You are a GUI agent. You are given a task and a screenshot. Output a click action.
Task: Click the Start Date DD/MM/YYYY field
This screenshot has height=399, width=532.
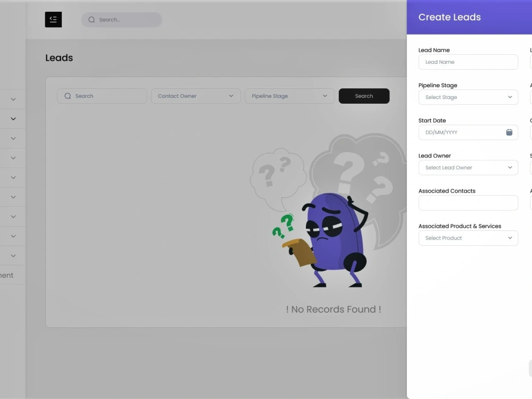coord(468,132)
